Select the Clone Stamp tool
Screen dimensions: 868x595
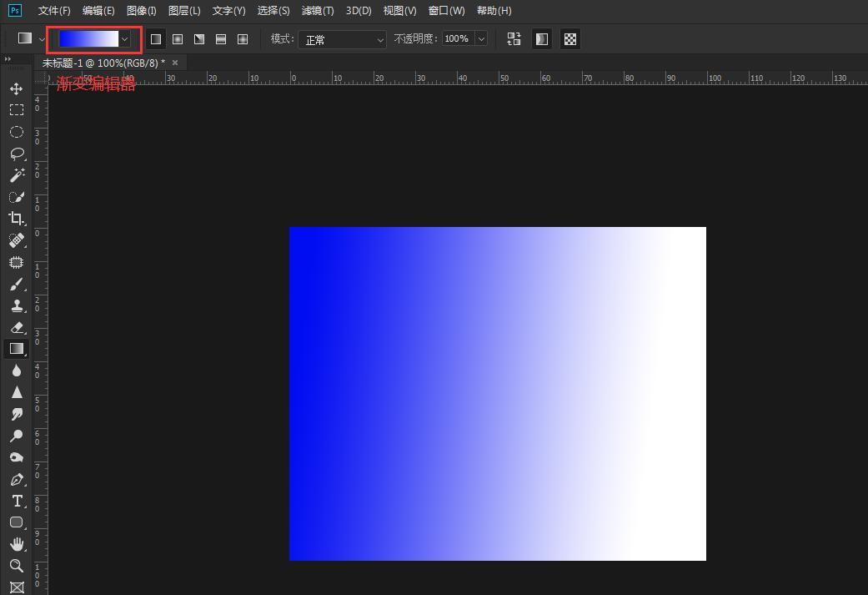[17, 305]
